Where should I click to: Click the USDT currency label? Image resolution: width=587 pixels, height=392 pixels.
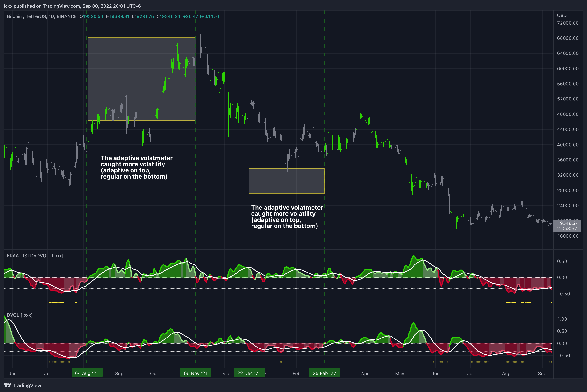pos(563,16)
